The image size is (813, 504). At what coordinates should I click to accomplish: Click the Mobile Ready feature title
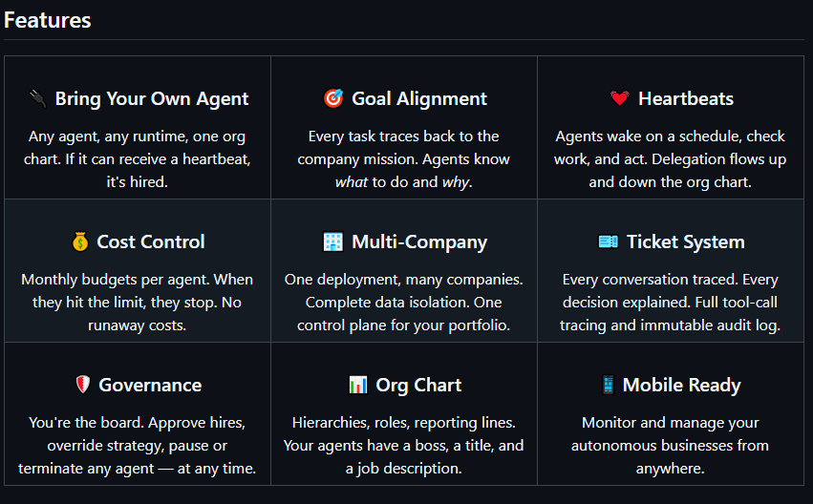click(x=681, y=386)
